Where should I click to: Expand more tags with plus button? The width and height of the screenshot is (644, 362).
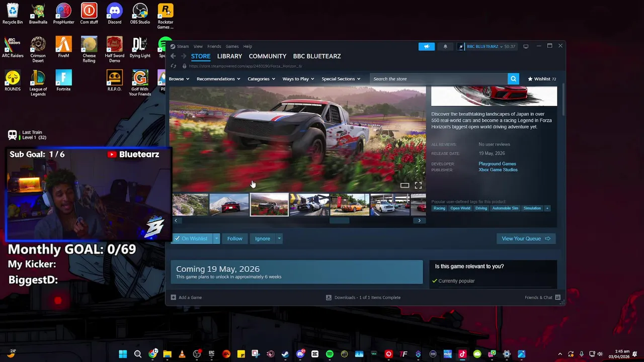click(547, 208)
